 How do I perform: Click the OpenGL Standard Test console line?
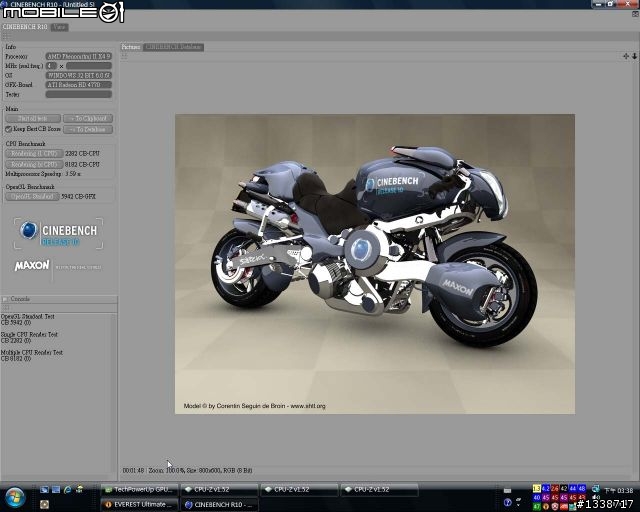27,316
